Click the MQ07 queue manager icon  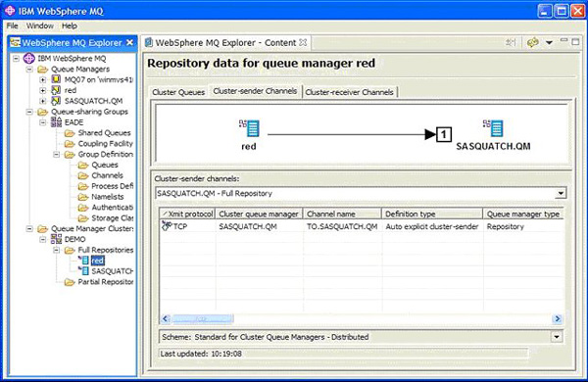[56, 79]
